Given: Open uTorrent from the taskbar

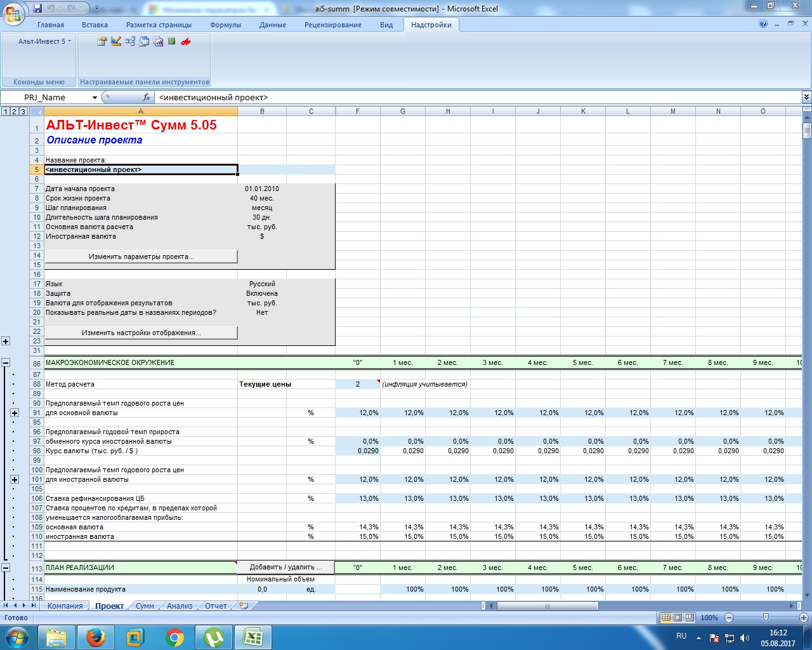Looking at the screenshot, I should 214,637.
